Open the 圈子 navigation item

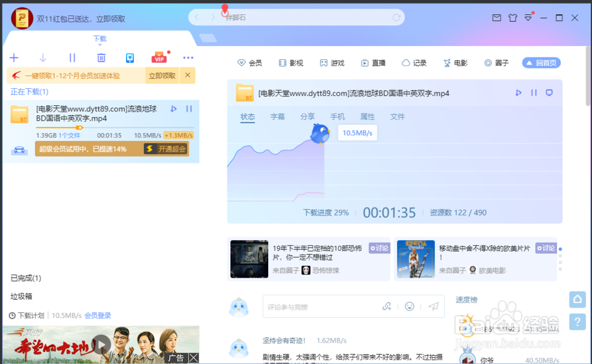click(497, 63)
